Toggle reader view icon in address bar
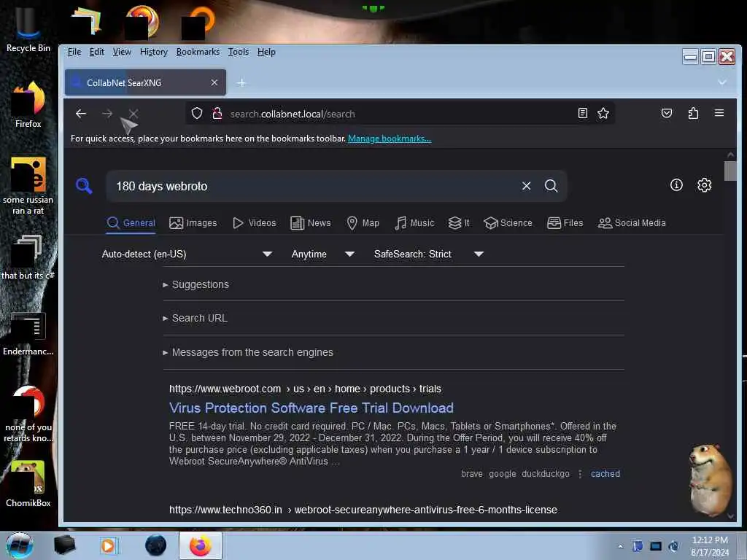This screenshot has width=747, height=560. point(583,113)
